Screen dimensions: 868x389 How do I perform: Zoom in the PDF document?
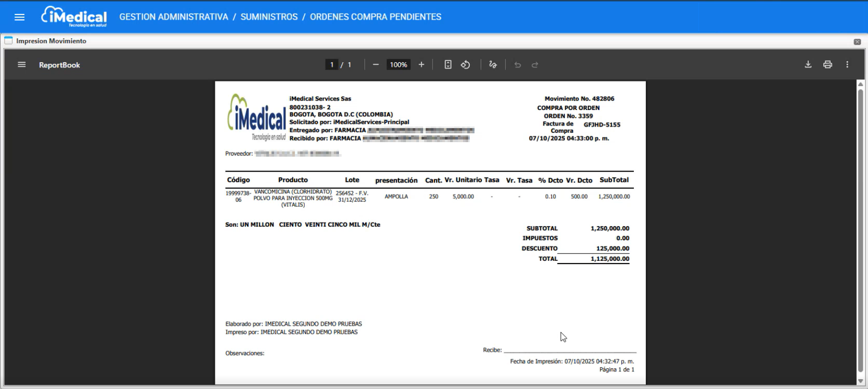coord(422,65)
